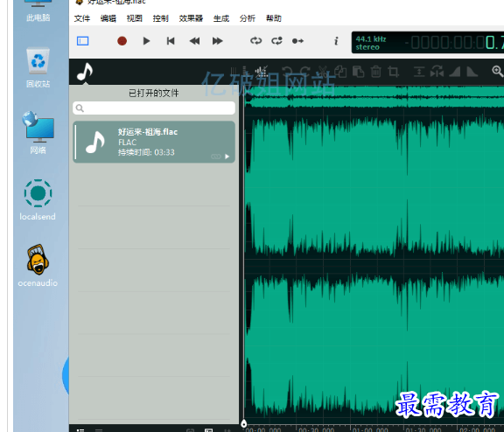Click the trash delete icon in the edit toolbar

click(x=375, y=72)
